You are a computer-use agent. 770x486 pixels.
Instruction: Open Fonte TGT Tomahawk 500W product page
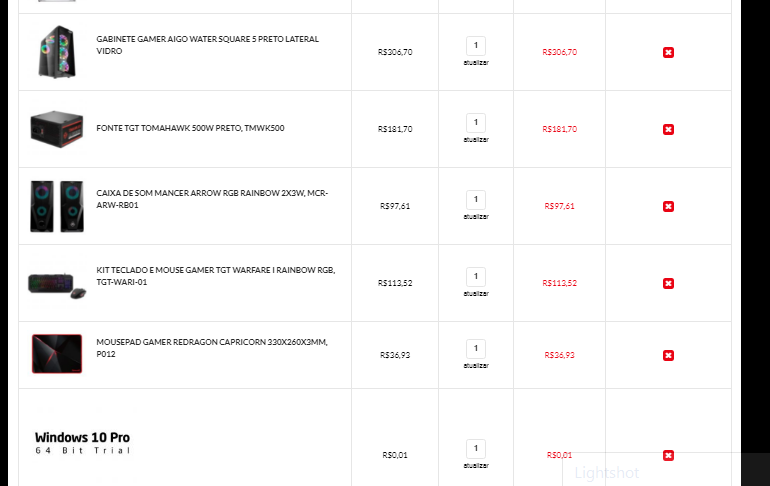pos(190,128)
